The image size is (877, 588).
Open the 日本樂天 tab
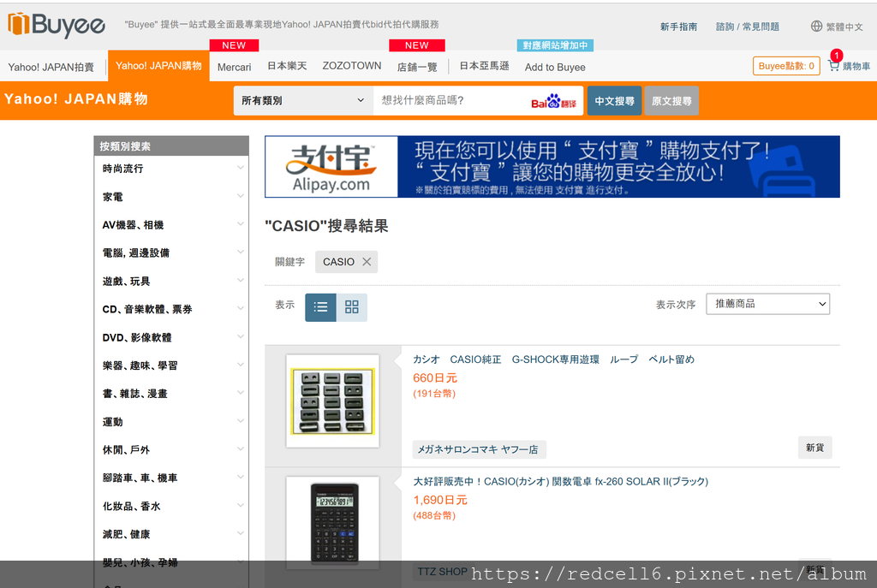(x=287, y=66)
